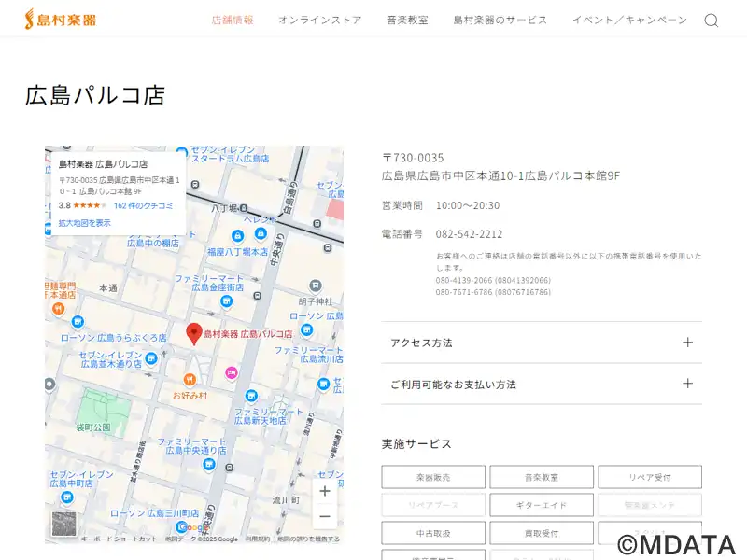Click the ローソン 広島うらぶくろ店 store marker
Image resolution: width=747 pixels, height=560 pixels.
click(x=78, y=322)
